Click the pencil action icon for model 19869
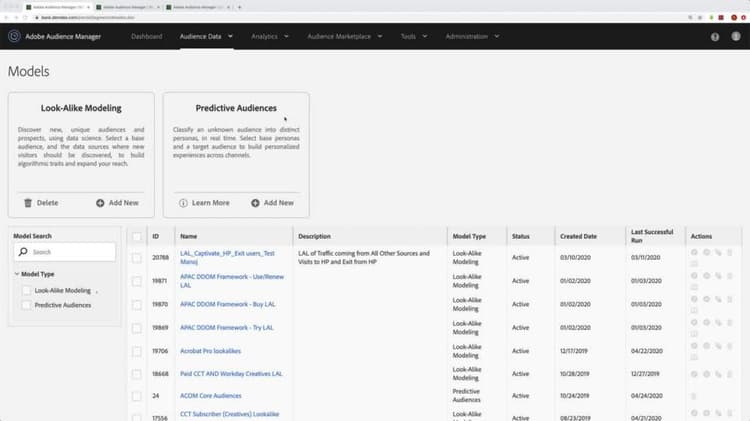Screen dimensions: 750x421 [x=718, y=322]
